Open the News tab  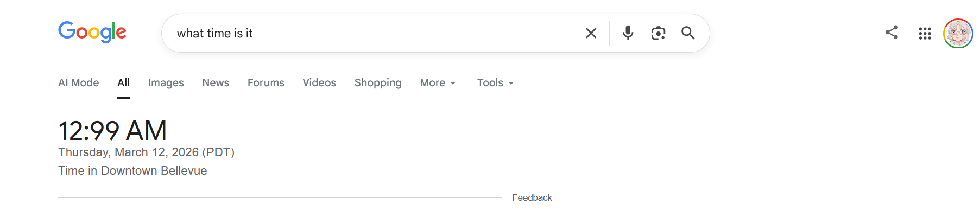point(216,82)
